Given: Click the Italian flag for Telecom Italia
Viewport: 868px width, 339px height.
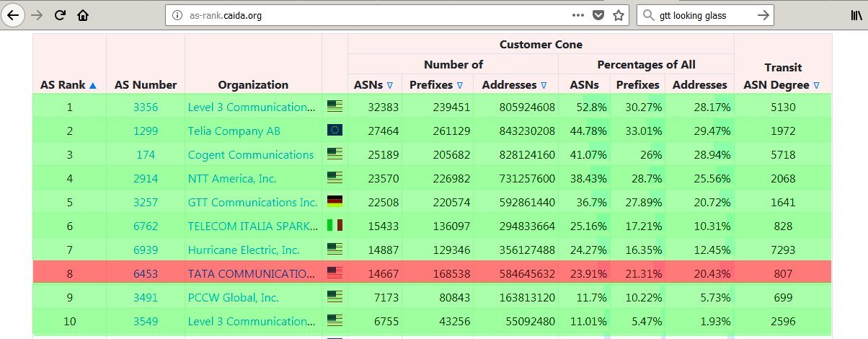Looking at the screenshot, I should tap(335, 226).
